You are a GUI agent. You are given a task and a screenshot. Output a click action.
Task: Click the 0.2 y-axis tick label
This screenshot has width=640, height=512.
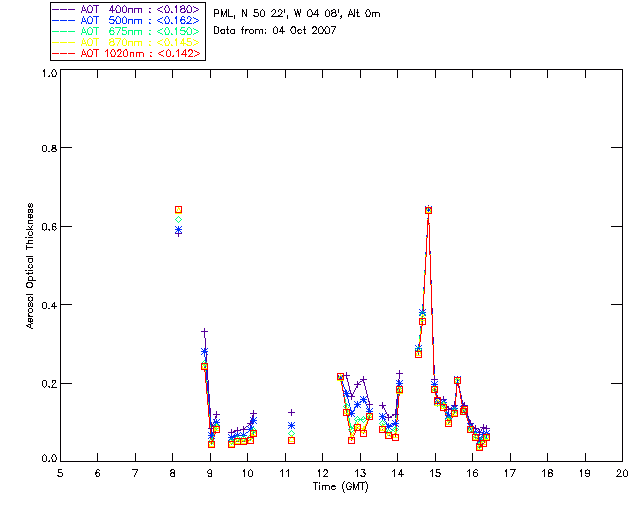click(49, 383)
